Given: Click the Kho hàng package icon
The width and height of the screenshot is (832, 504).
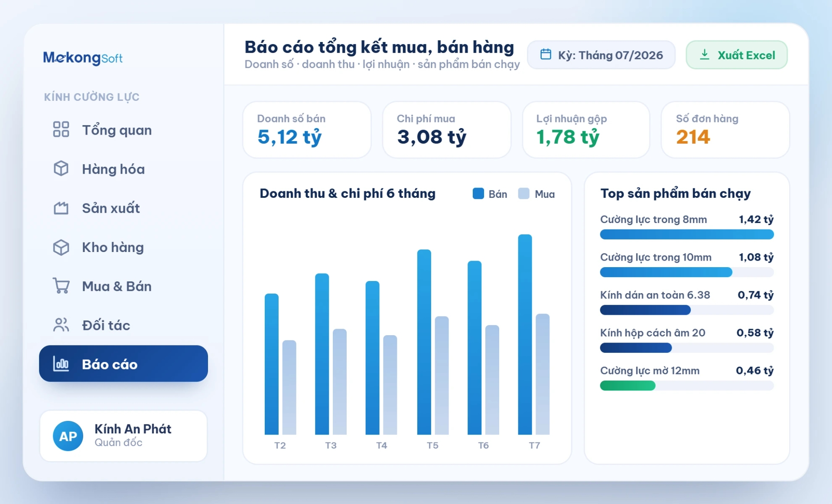Looking at the screenshot, I should pos(61,247).
